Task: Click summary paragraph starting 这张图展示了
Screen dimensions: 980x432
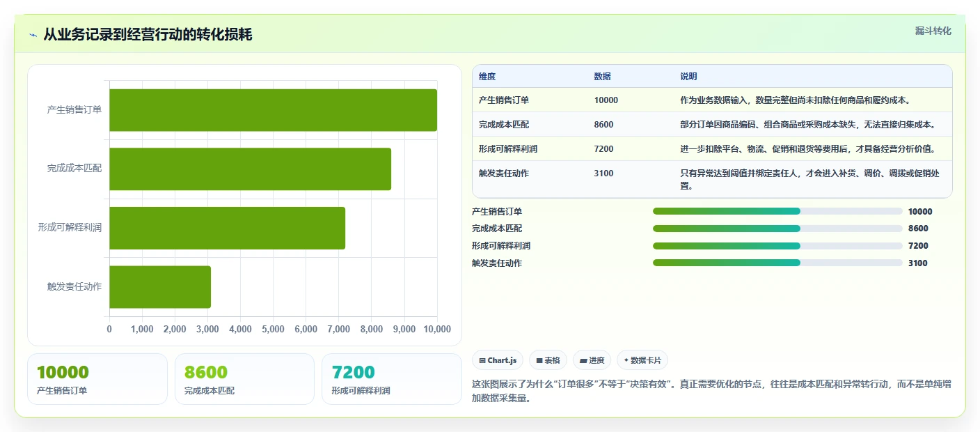Action: click(710, 392)
